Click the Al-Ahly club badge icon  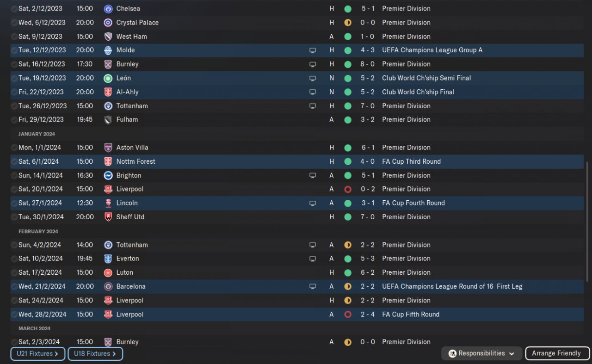click(x=108, y=92)
